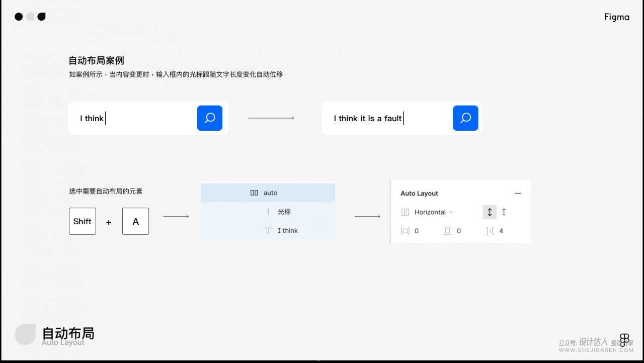644x363 pixels.
Task: Edit the vertical padding value 0
Action: pos(459,231)
